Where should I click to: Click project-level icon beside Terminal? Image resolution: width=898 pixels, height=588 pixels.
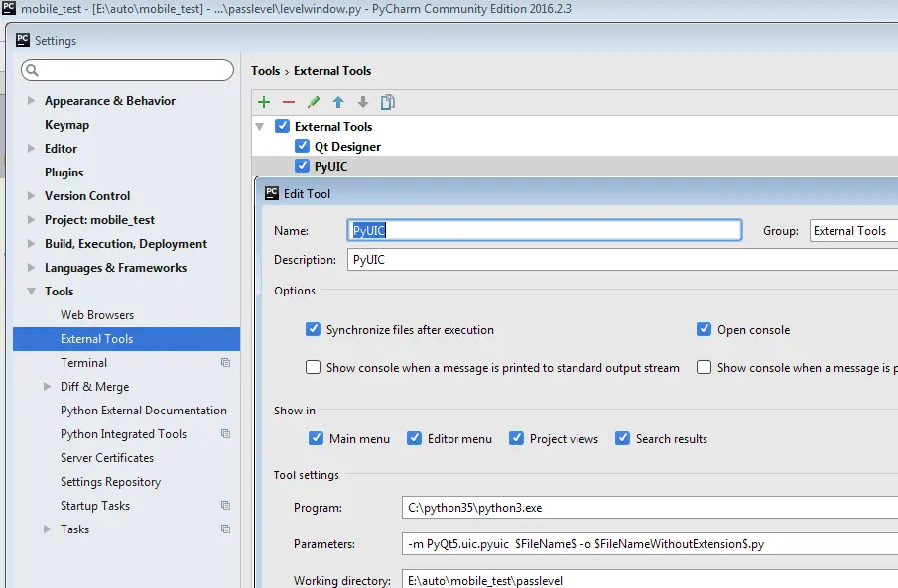[225, 363]
